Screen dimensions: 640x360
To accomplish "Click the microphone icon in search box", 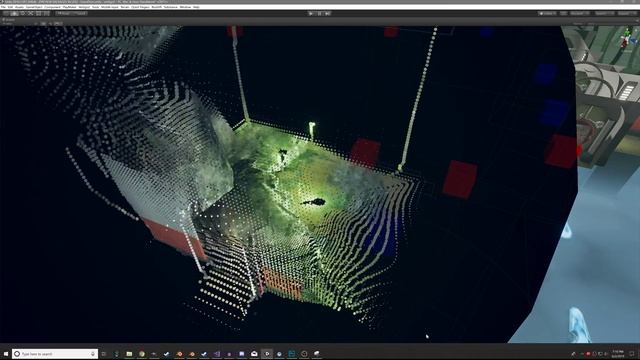I will [x=93, y=354].
